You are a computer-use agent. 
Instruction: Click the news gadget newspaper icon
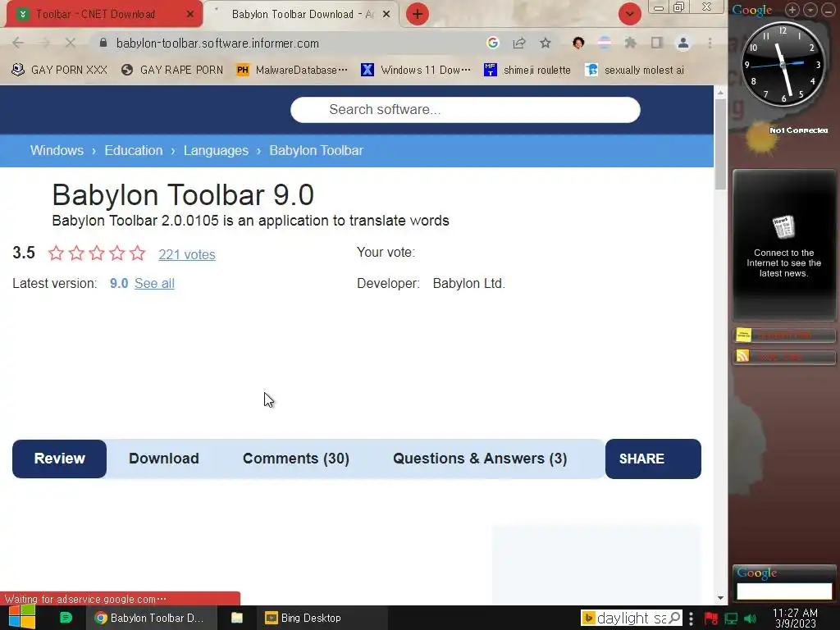[783, 227]
